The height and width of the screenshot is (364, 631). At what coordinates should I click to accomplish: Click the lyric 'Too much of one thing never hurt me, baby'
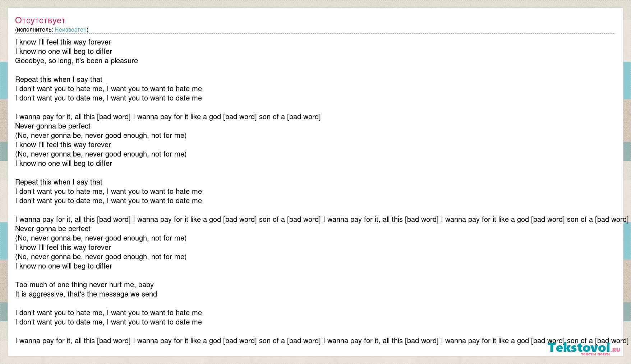[84, 285]
